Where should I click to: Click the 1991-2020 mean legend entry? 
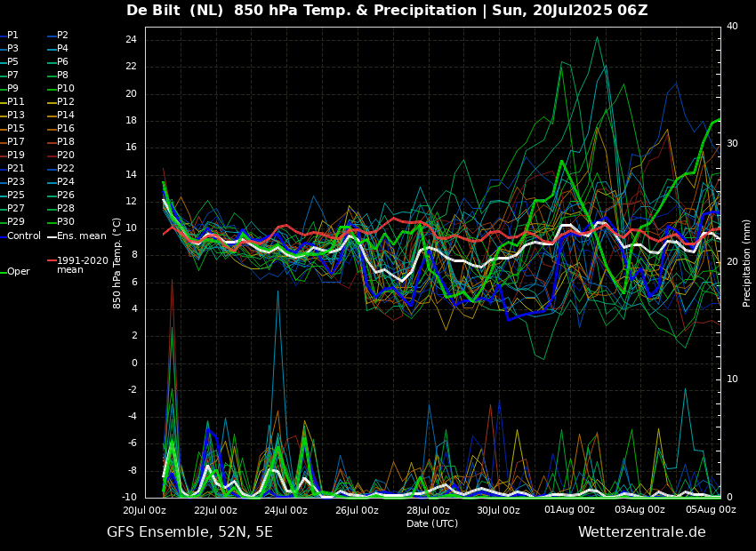click(x=78, y=265)
